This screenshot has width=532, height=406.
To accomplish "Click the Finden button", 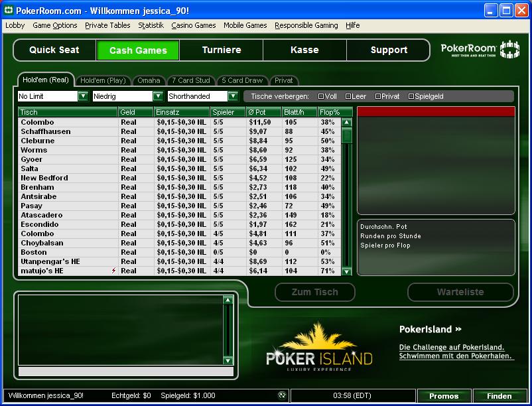I will click(499, 396).
